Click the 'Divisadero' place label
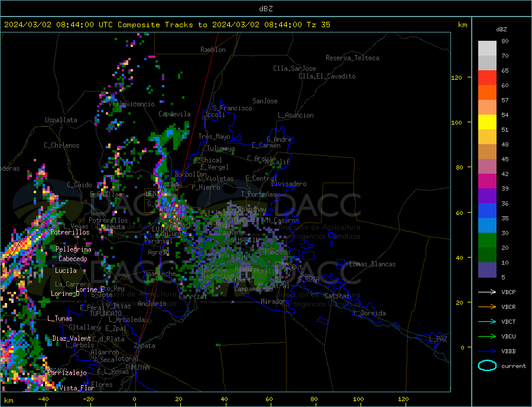Image resolution: width=532 pixels, height=407 pixels. 288,184
